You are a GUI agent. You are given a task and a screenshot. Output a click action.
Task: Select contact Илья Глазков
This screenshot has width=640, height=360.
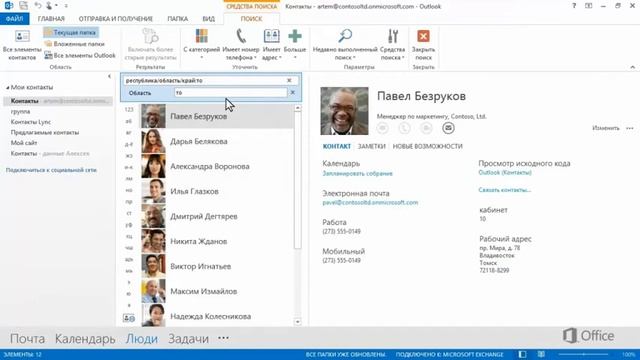(x=217, y=191)
